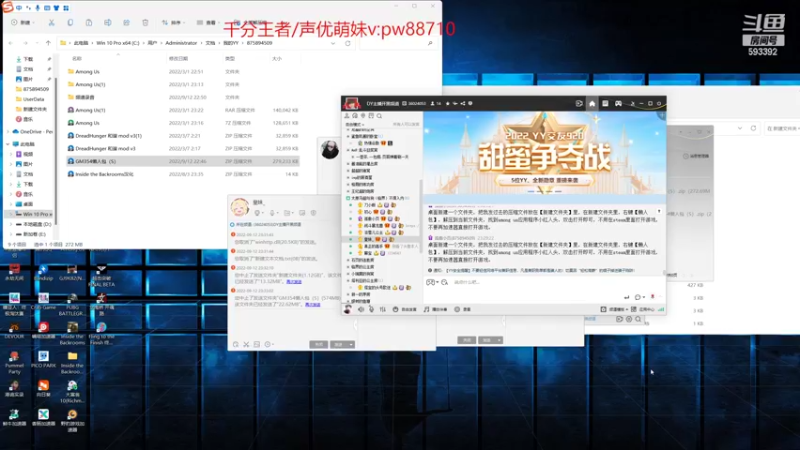Click the YY title bar list panel icon

click(605, 104)
